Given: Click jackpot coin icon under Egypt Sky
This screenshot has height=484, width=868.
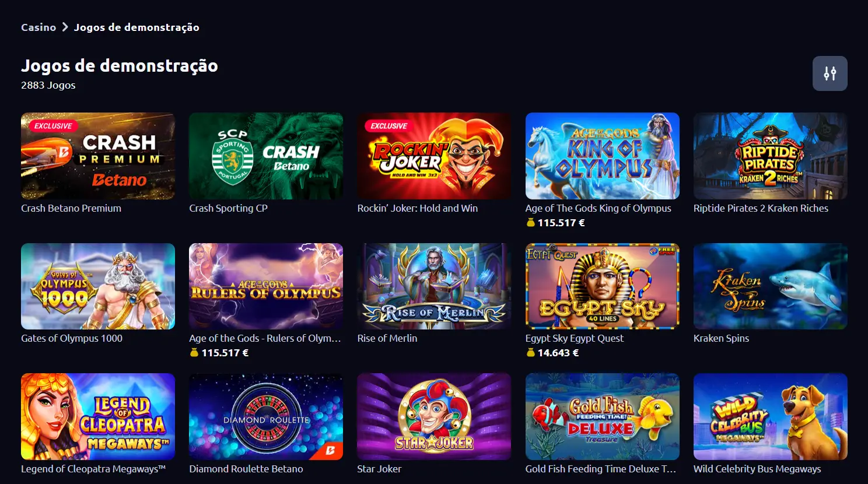Looking at the screenshot, I should tap(530, 353).
